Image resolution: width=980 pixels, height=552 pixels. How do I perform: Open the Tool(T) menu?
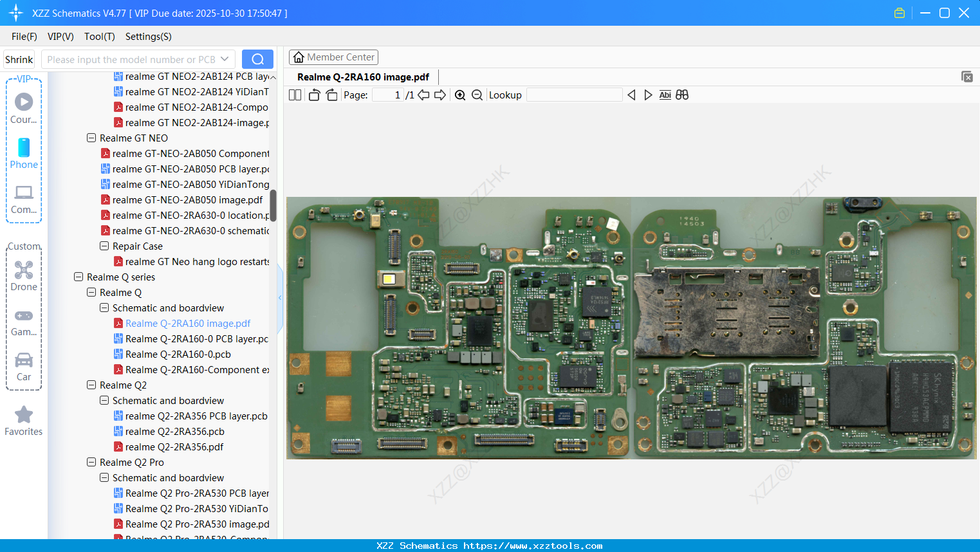[x=99, y=37]
